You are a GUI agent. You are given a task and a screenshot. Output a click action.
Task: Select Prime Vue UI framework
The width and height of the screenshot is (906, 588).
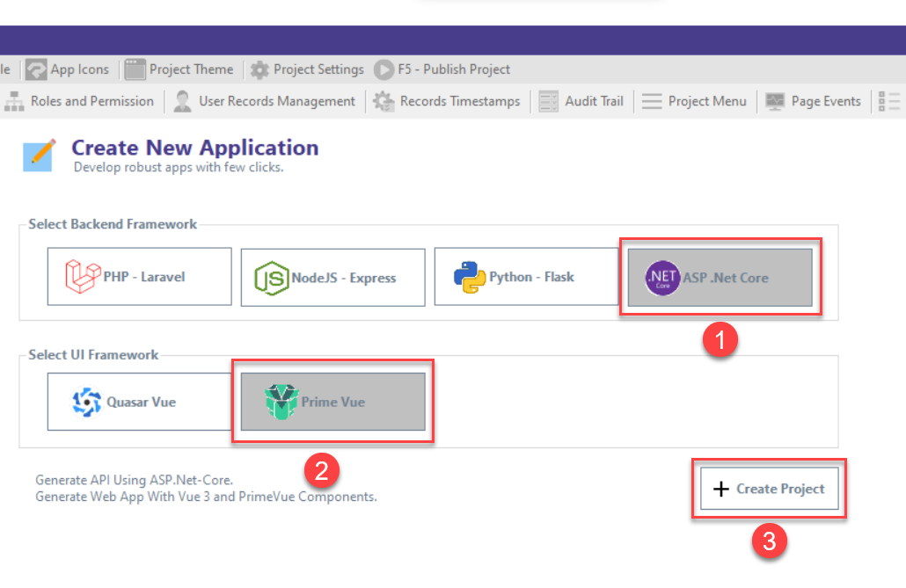pos(332,402)
